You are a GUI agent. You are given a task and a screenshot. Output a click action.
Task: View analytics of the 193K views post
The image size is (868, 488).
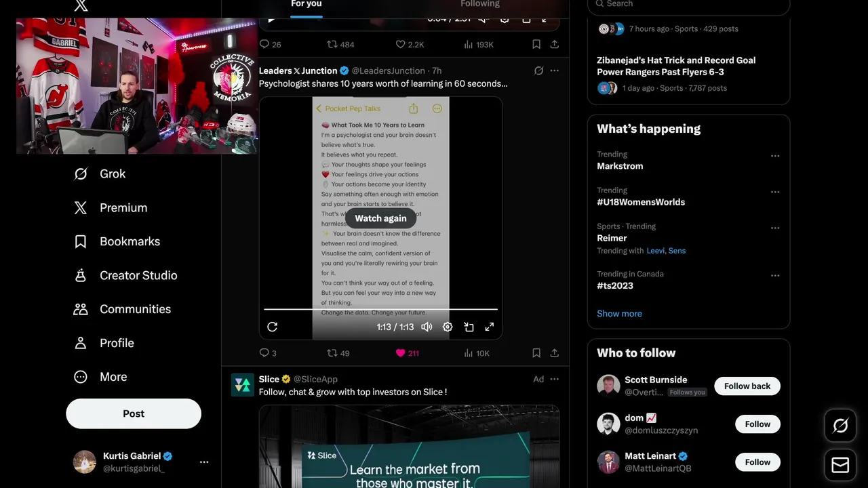478,44
